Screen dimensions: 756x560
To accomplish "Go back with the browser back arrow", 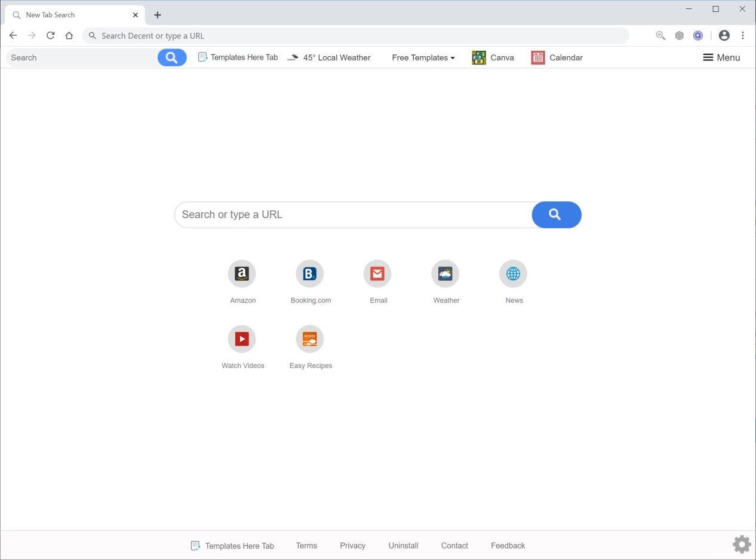I will pos(13,35).
